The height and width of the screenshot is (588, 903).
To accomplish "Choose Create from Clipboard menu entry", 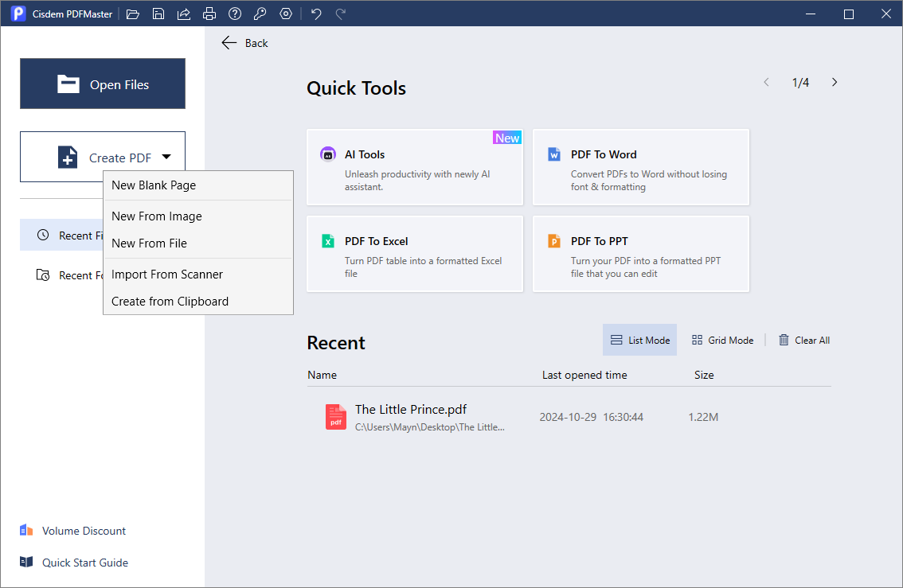I will click(198, 302).
